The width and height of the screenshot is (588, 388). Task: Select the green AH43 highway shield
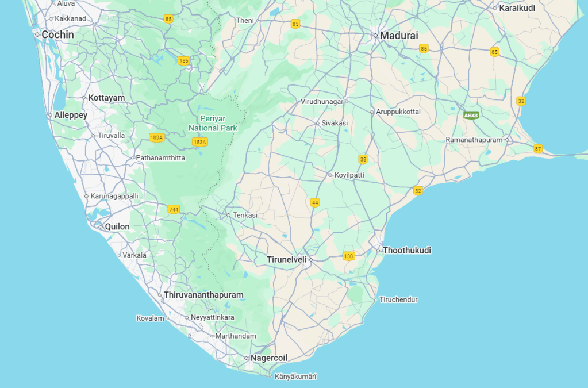[471, 116]
